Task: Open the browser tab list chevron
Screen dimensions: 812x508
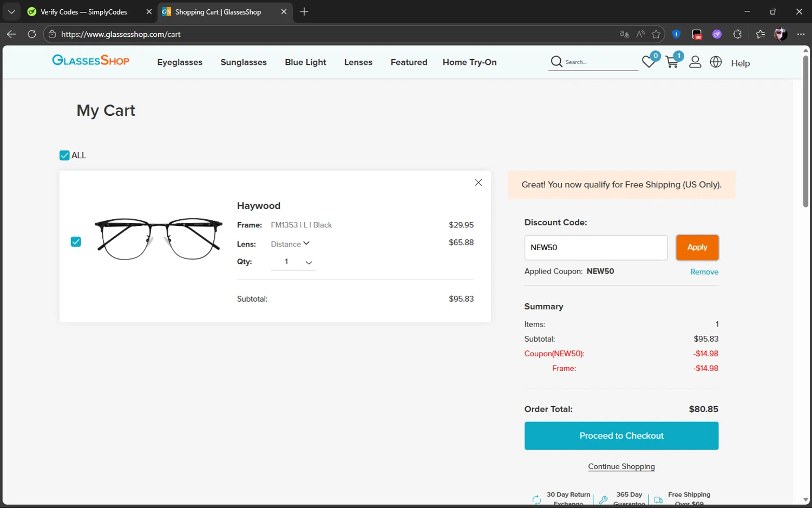Action: 11,11
